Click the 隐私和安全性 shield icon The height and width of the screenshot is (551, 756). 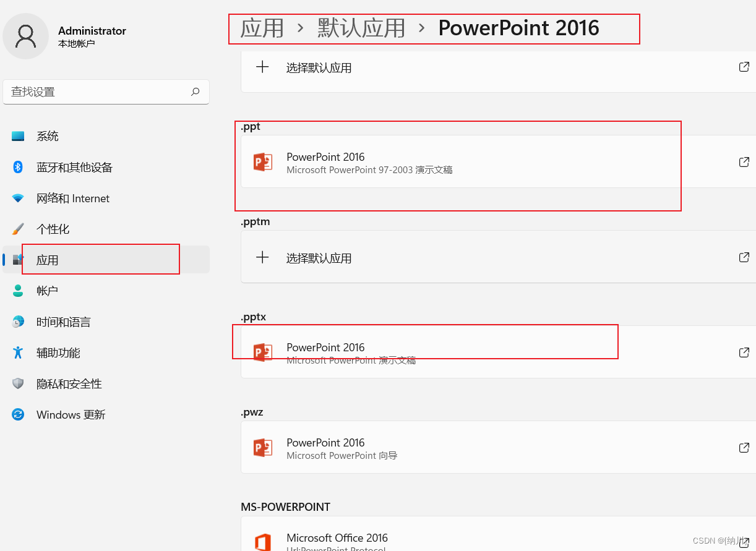18,383
